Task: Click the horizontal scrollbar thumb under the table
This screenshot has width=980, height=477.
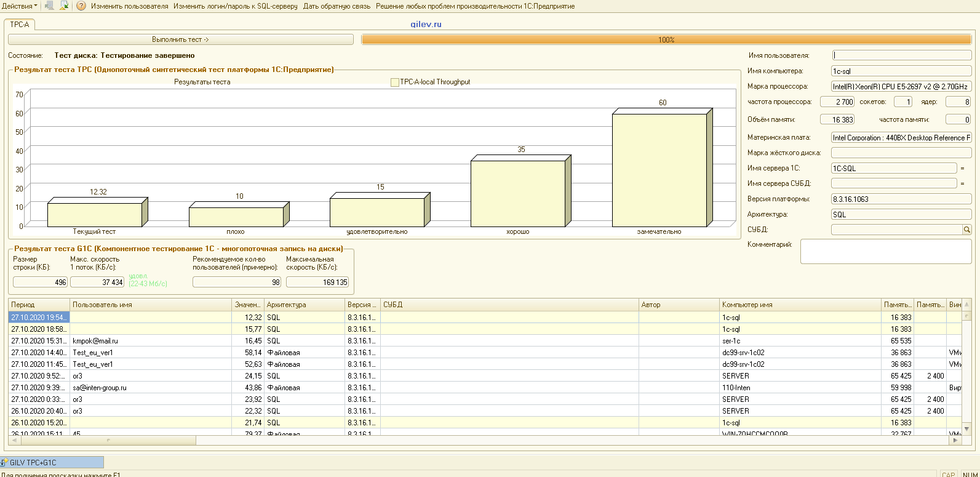Action: tap(107, 440)
